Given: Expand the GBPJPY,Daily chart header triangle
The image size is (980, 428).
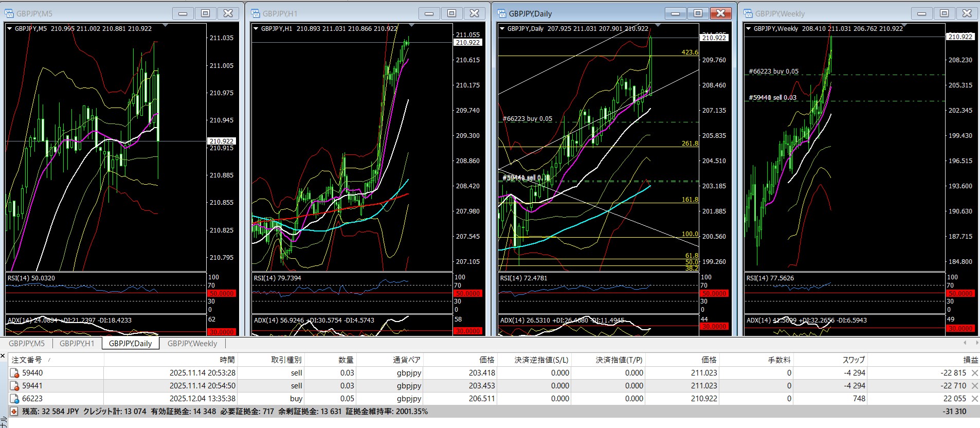Looking at the screenshot, I should click(x=502, y=29).
